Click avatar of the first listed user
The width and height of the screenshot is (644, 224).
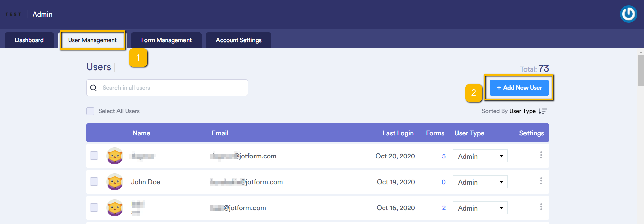click(115, 156)
